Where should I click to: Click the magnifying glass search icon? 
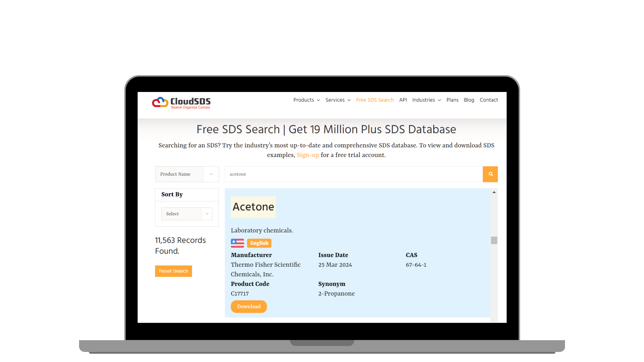tap(490, 174)
